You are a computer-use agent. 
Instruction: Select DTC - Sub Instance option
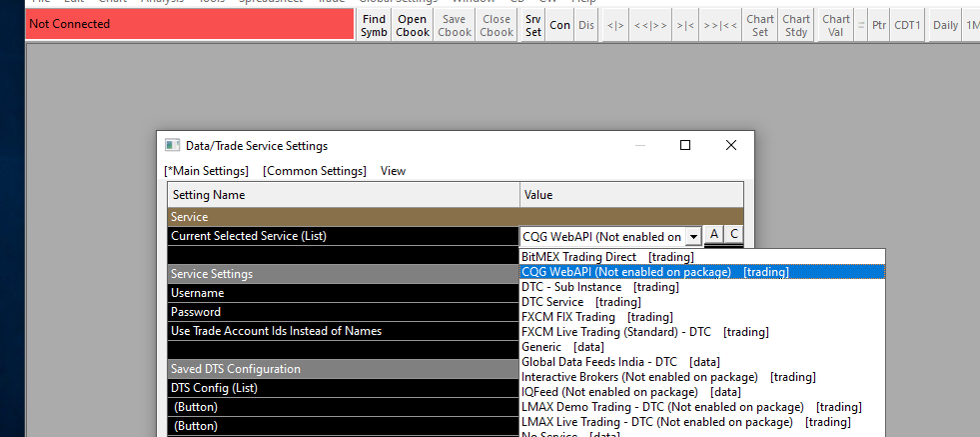tap(702, 287)
